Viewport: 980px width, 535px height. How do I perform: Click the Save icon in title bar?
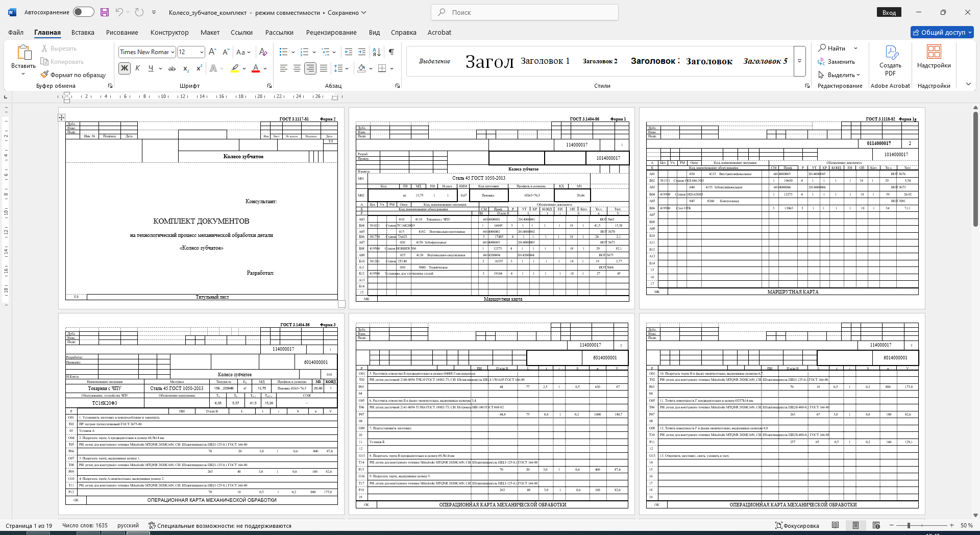[x=105, y=12]
